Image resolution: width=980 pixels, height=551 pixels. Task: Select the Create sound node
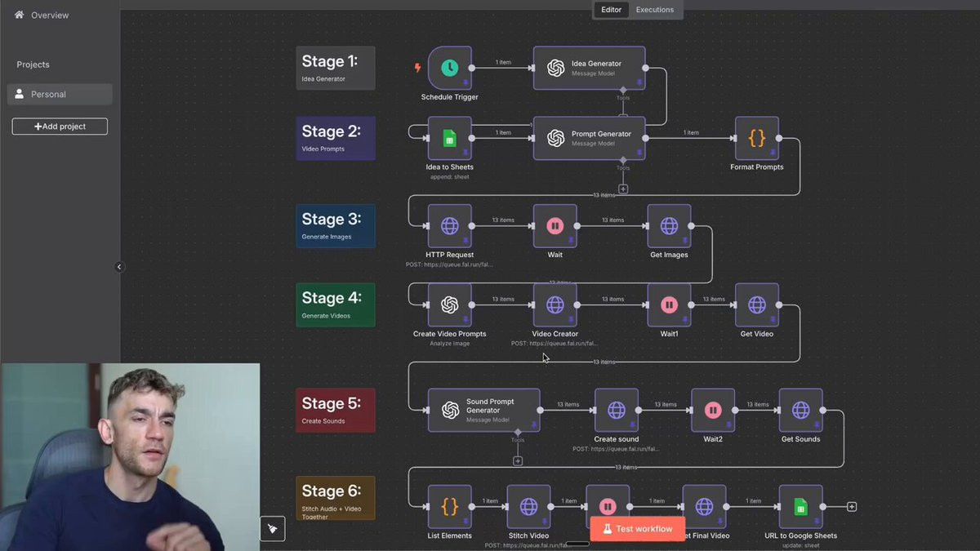617,411
